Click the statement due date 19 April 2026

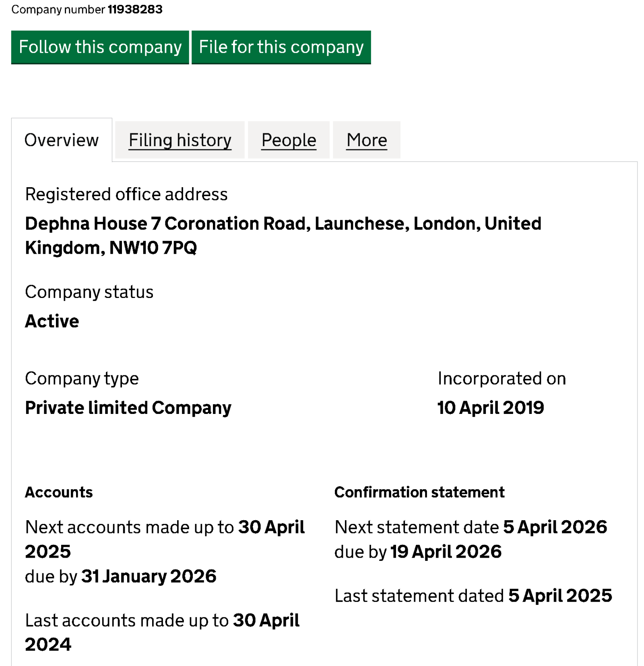446,552
